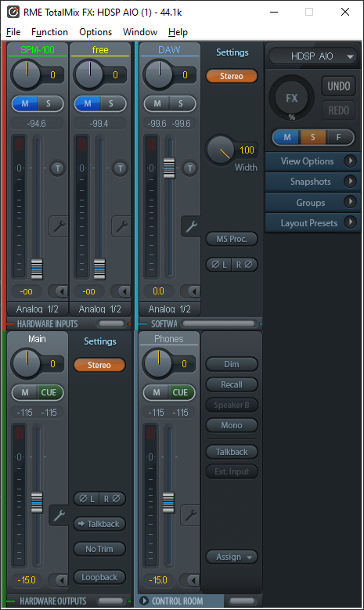Expand Layout Presets panel
364x610 pixels.
[x=312, y=223]
